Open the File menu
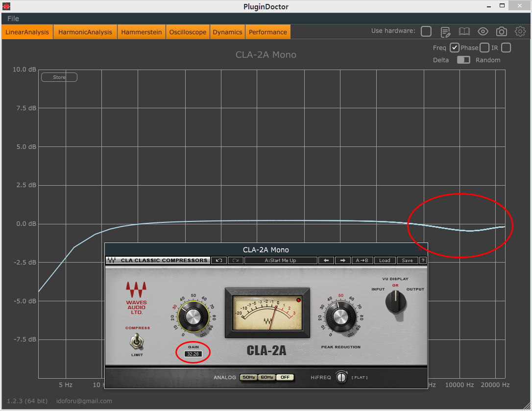The image size is (532, 411). pos(13,19)
